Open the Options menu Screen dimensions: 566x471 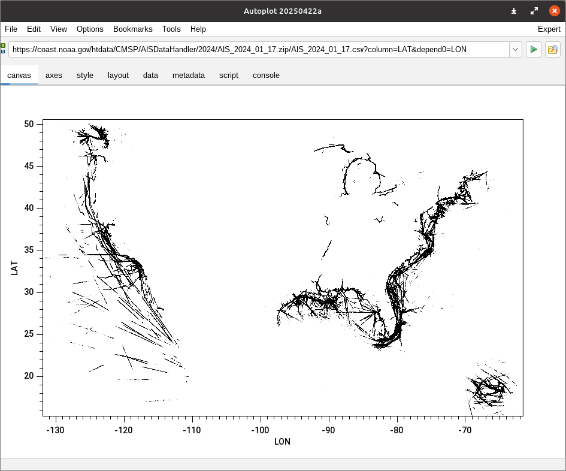pos(90,29)
